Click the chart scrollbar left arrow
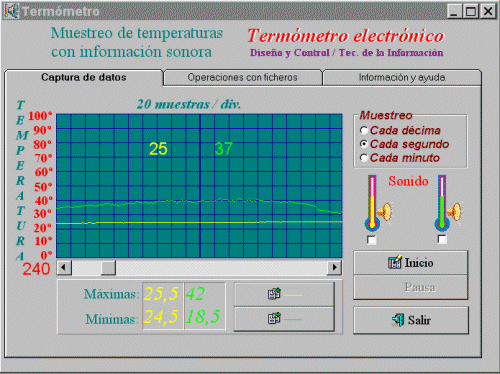The image size is (500, 374). [x=64, y=267]
